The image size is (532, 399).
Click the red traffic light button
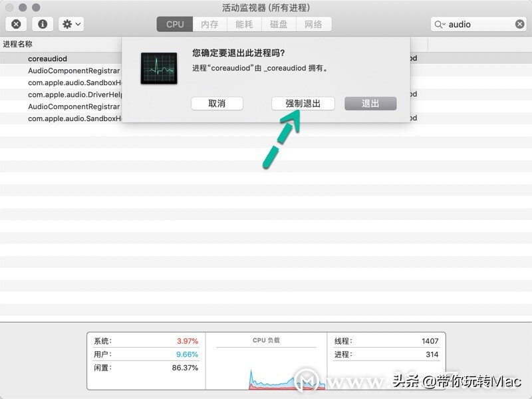[8, 7]
